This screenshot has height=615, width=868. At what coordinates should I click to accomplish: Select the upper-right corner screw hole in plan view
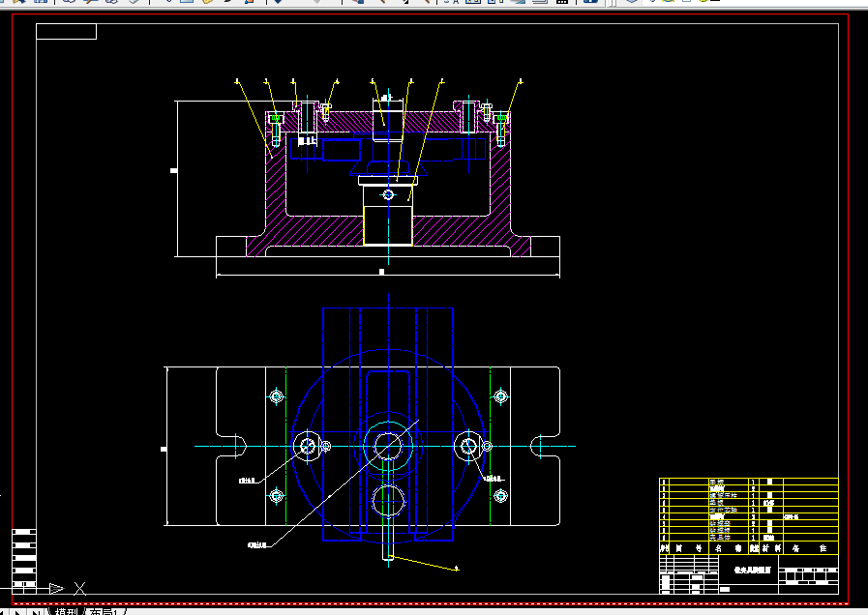pos(500,396)
